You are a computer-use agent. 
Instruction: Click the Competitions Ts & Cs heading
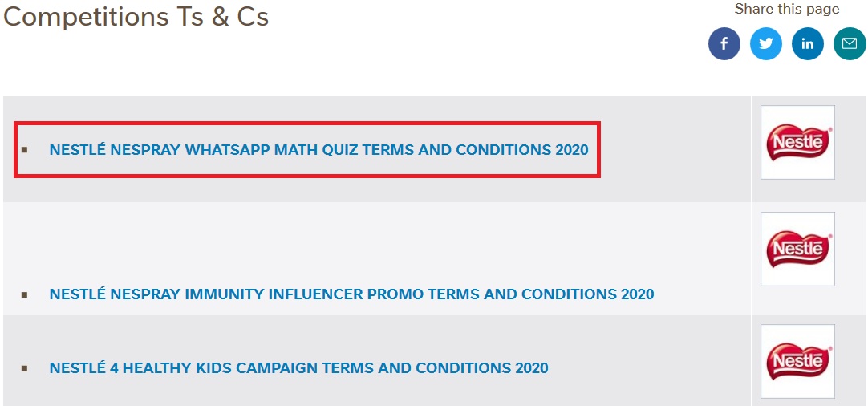pyautogui.click(x=136, y=17)
